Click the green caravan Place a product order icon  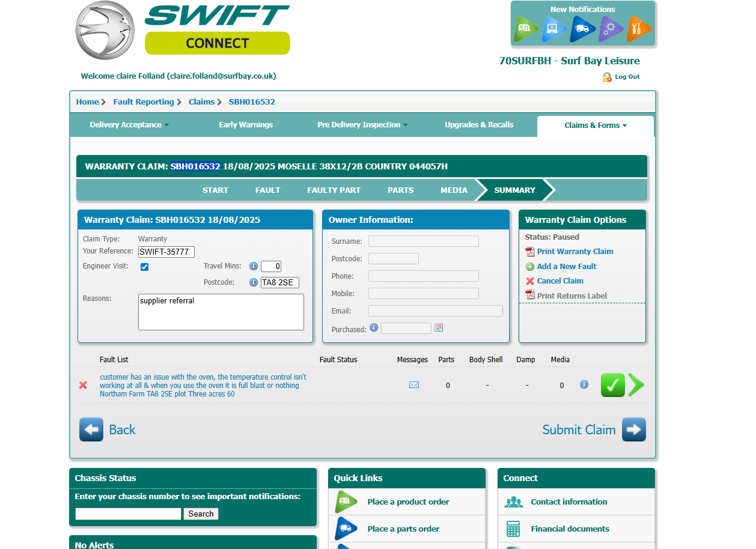(346, 502)
